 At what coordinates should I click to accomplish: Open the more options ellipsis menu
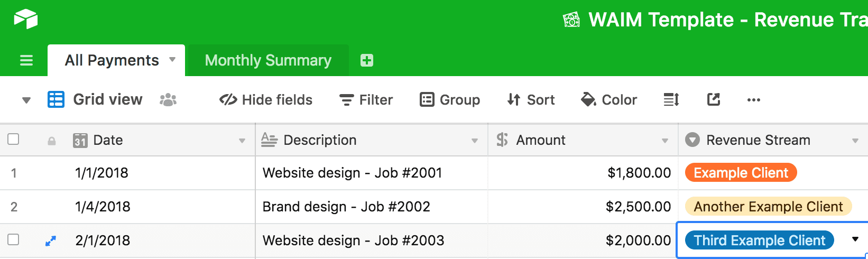[754, 99]
